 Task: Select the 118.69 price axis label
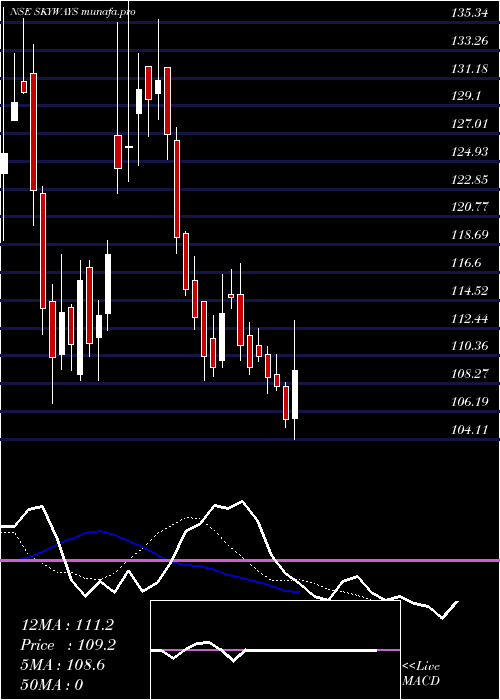point(469,234)
